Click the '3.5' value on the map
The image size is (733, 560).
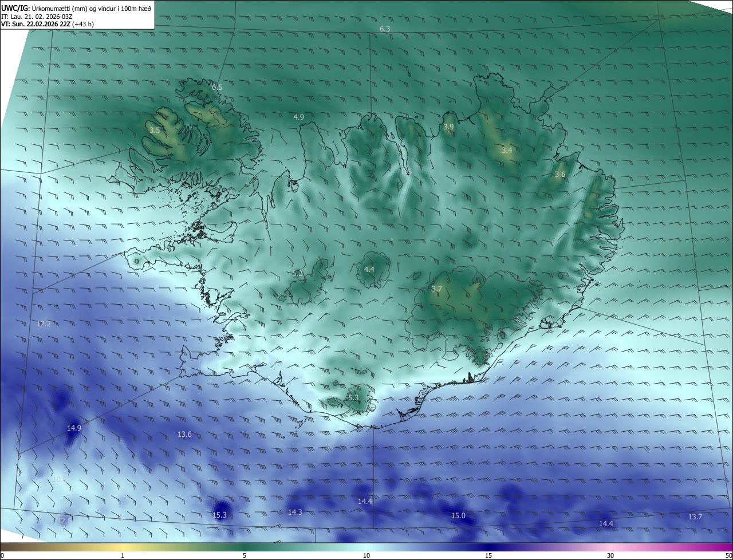[x=155, y=131]
